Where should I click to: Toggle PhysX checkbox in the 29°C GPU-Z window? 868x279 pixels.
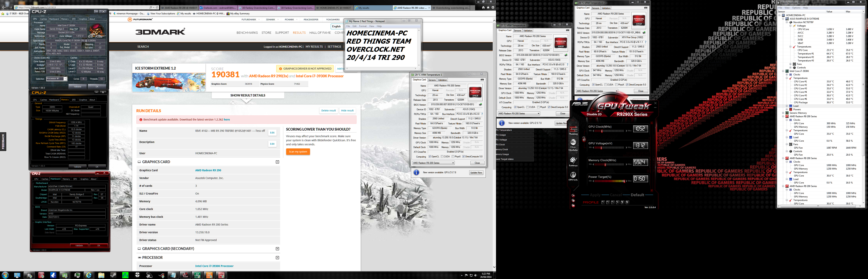click(453, 157)
